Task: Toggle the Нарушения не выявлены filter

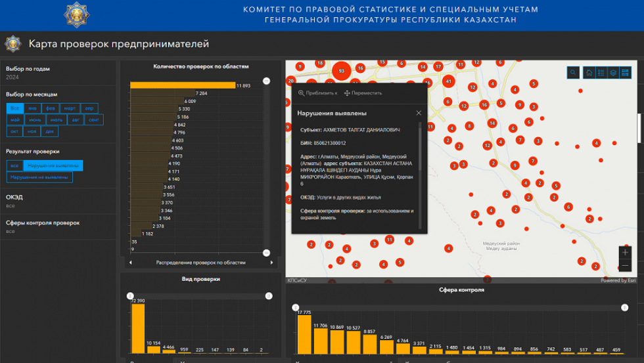Action: click(x=41, y=177)
